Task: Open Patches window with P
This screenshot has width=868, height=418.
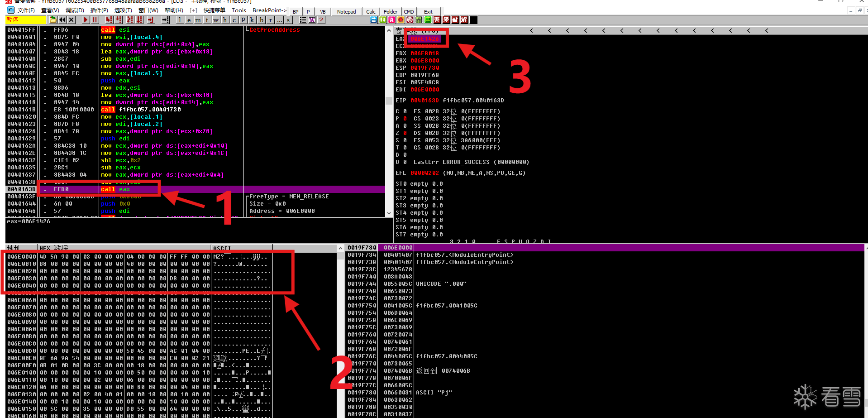Action: pyautogui.click(x=243, y=20)
